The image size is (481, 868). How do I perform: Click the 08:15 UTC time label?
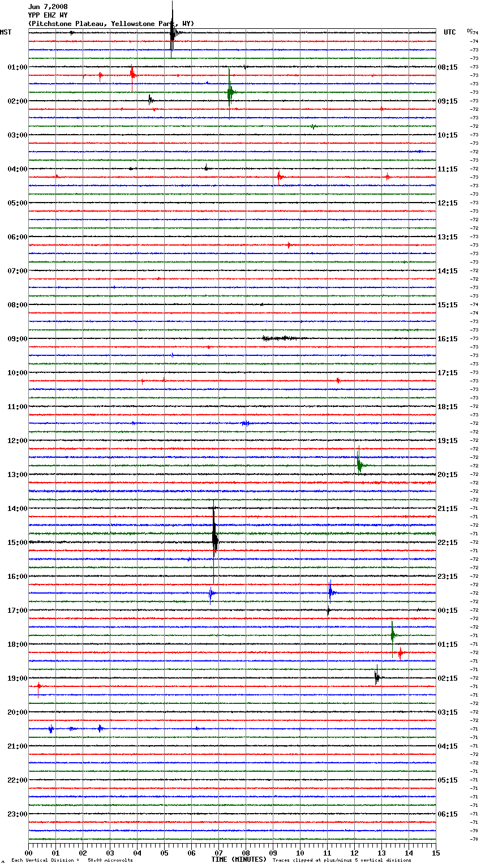(x=448, y=67)
